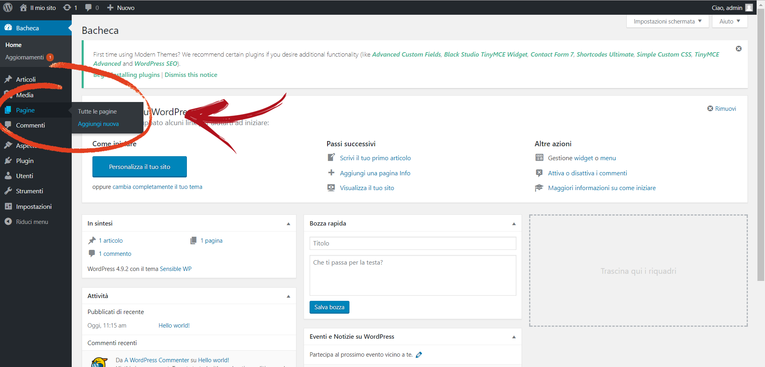Open the 'Il mio sito' home icon link
The height and width of the screenshot is (367, 765).
pyautogui.click(x=24, y=8)
